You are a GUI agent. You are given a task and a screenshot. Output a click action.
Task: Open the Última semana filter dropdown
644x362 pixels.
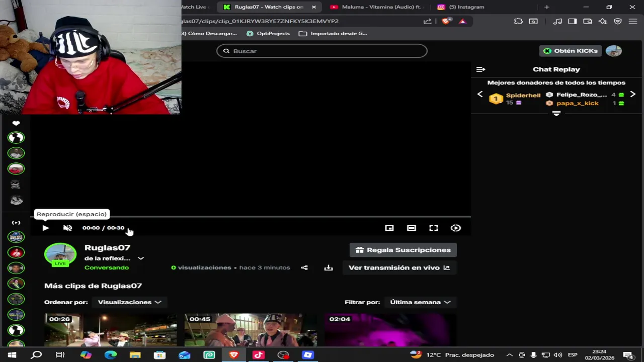pyautogui.click(x=420, y=302)
